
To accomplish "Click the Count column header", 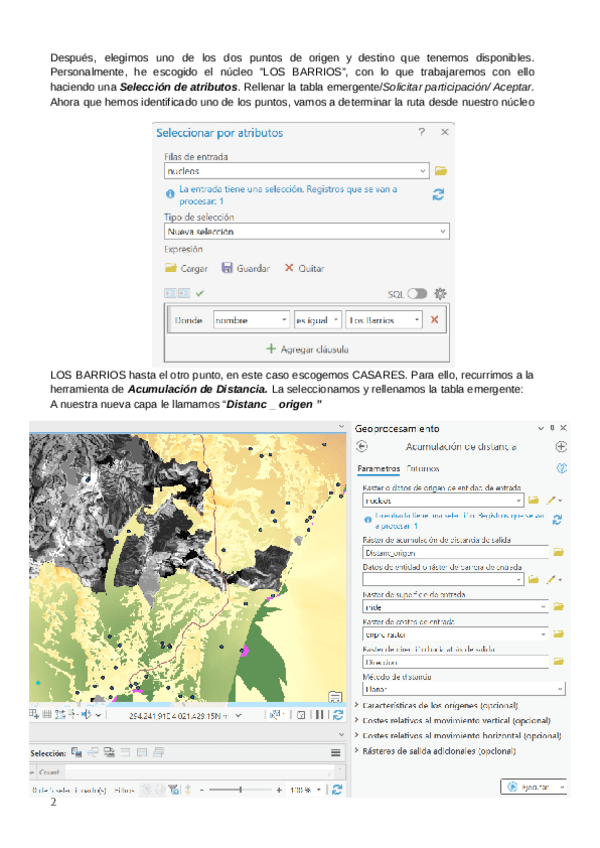I will click(49, 772).
